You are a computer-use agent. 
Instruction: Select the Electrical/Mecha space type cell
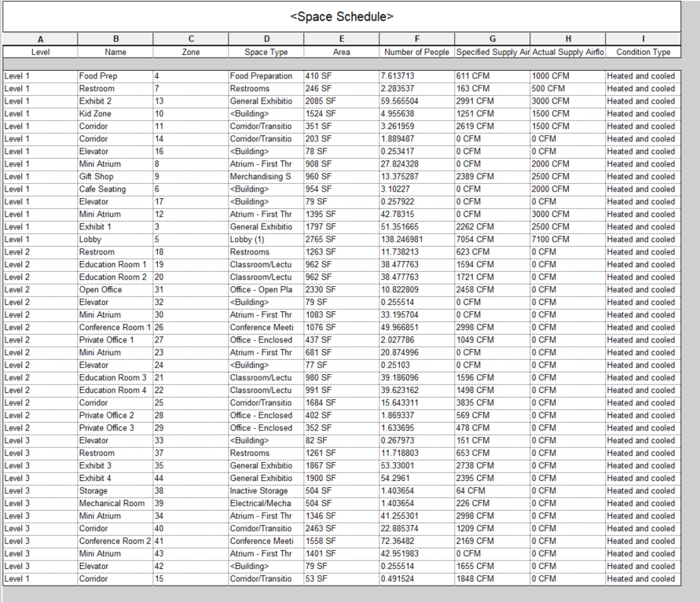266,503
